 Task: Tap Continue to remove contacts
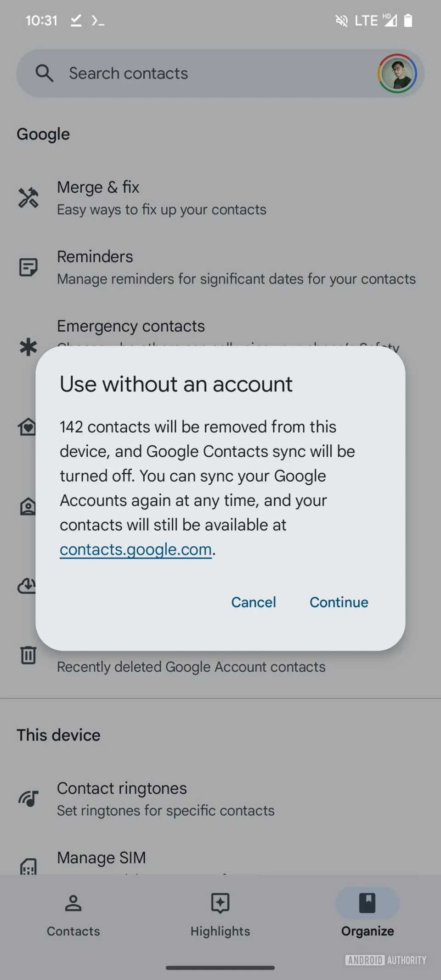tap(339, 602)
